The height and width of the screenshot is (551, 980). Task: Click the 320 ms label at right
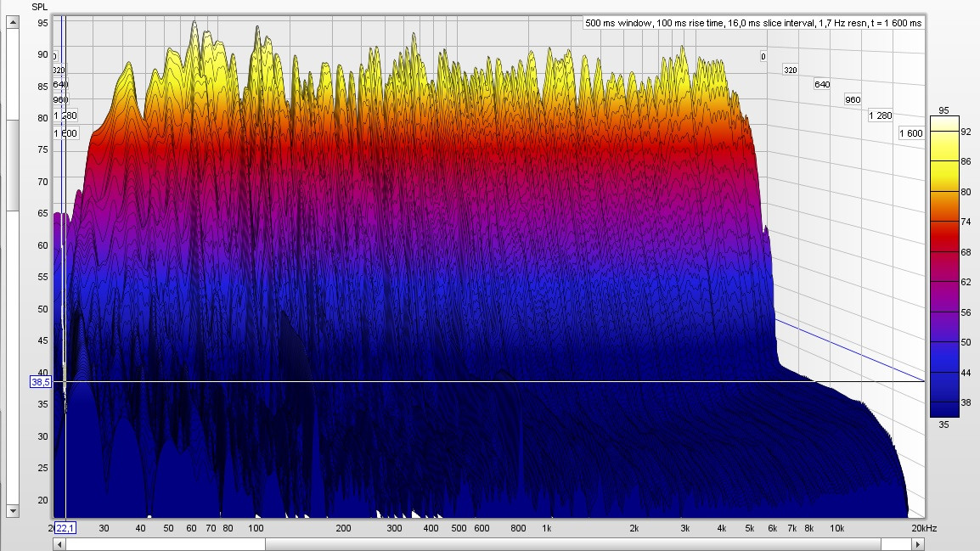pyautogui.click(x=791, y=70)
